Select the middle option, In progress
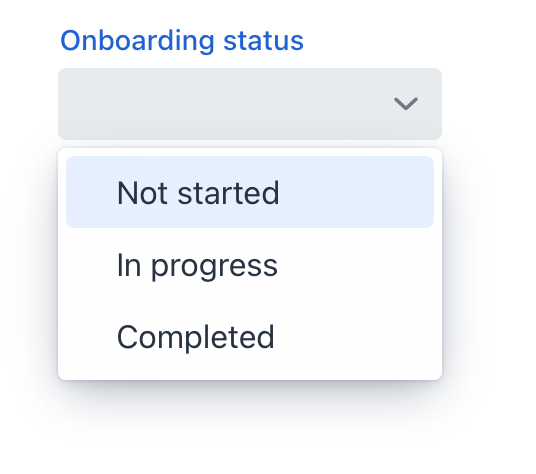The width and height of the screenshot is (536, 474). [x=250, y=266]
